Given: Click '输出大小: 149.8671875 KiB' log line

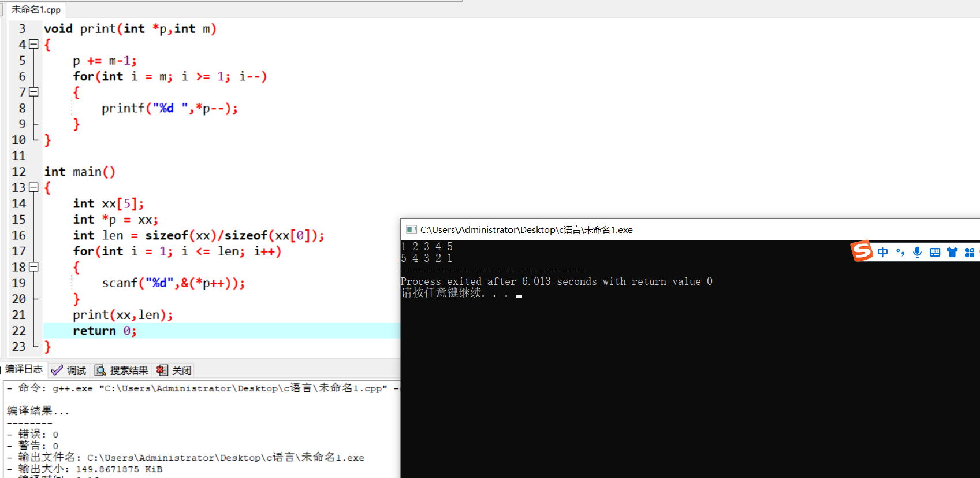Looking at the screenshot, I should (x=85, y=469).
